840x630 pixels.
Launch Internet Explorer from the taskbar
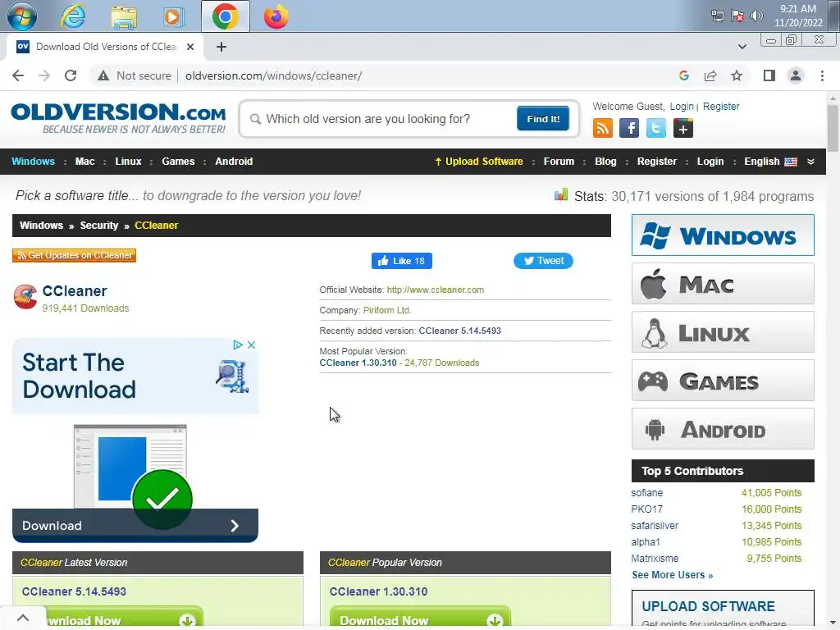point(73,16)
